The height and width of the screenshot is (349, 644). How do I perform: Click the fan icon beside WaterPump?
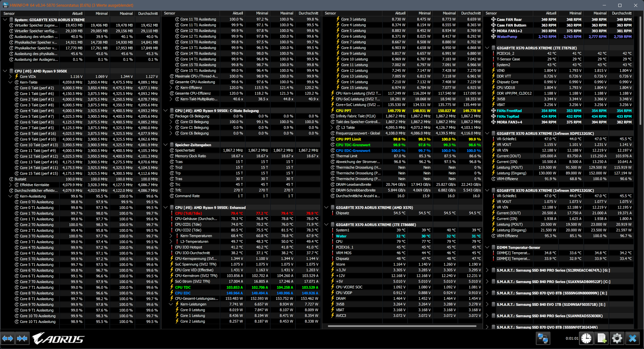point(493,36)
